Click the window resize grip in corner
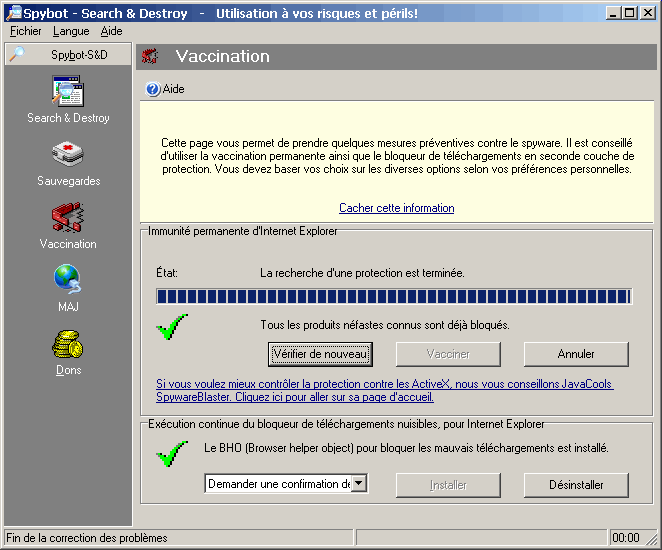 coord(653,539)
